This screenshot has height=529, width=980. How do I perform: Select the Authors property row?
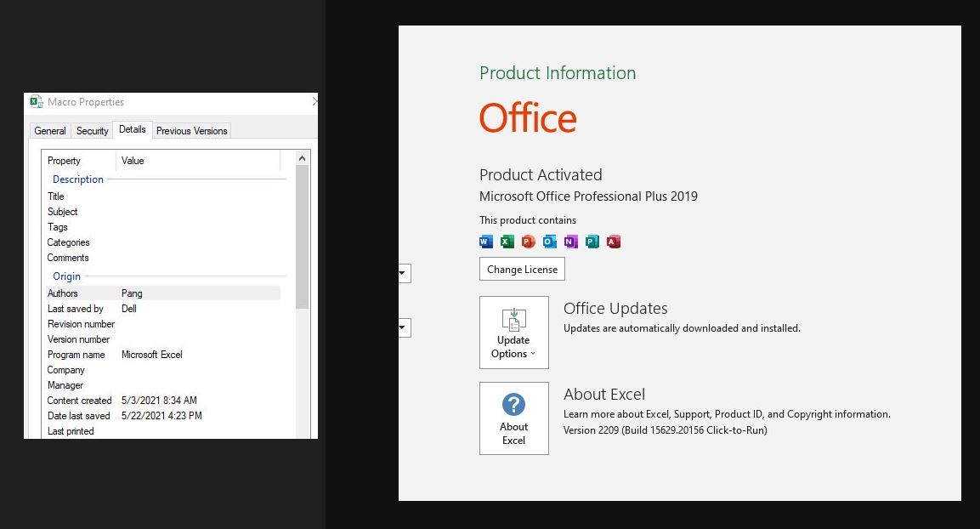(x=161, y=293)
